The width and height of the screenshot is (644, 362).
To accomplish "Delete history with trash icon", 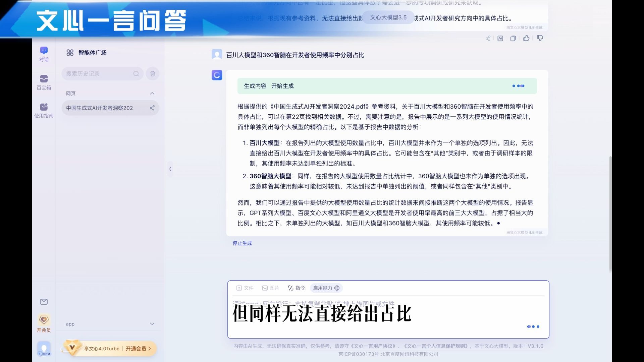I will [x=152, y=74].
